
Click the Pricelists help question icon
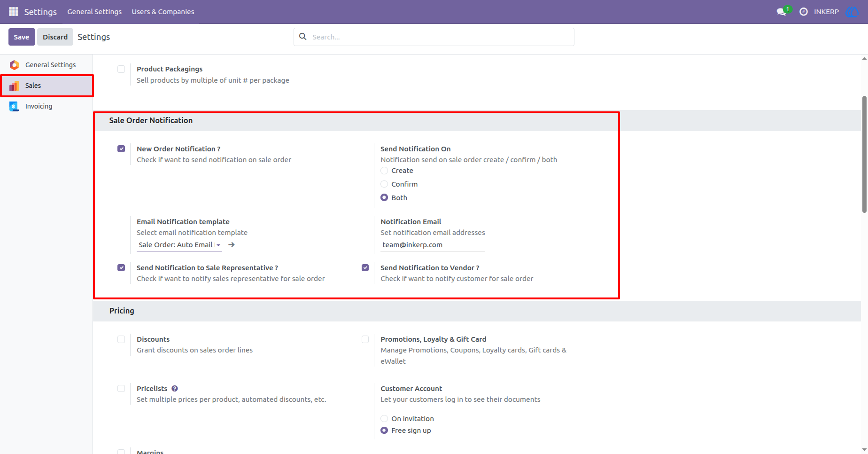175,389
